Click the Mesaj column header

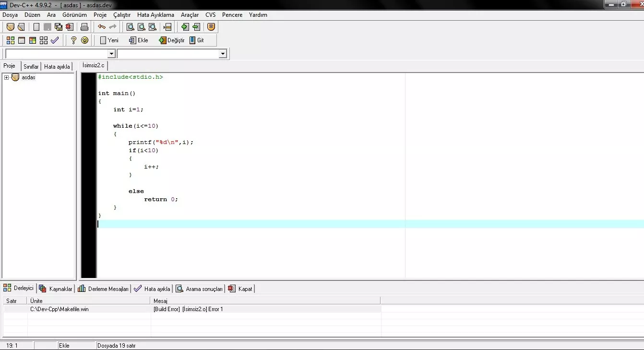tap(265, 301)
